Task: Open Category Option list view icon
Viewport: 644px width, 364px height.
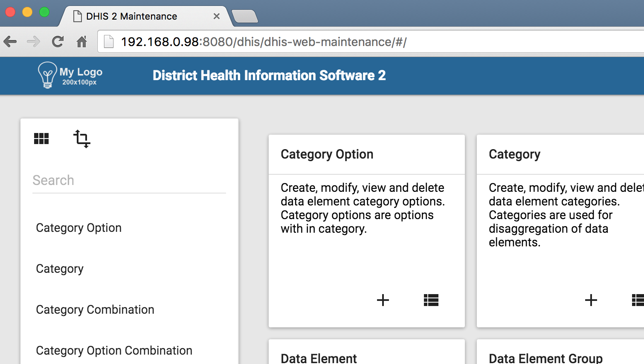Action: [x=431, y=300]
